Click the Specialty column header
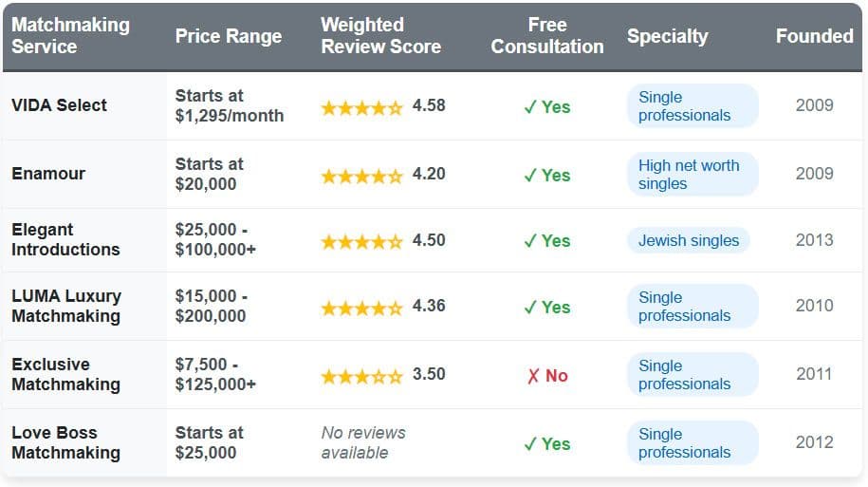Viewport: 868px width, 487px height. 667,36
